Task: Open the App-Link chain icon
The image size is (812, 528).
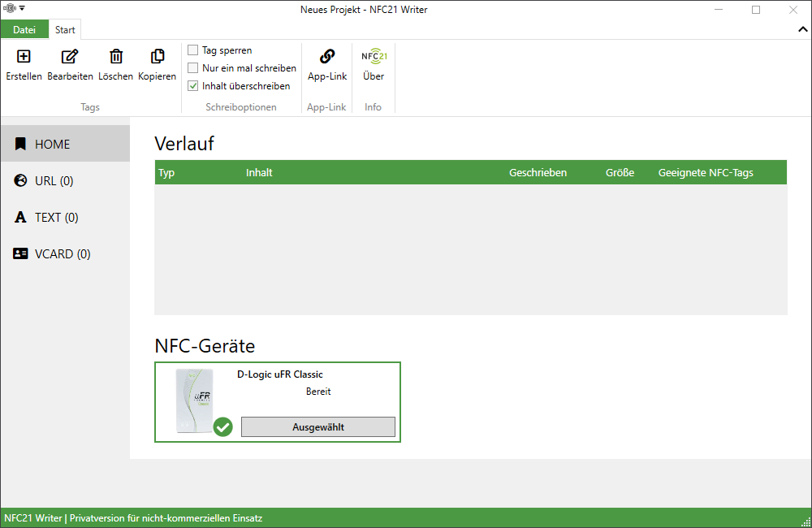Action: click(327, 56)
